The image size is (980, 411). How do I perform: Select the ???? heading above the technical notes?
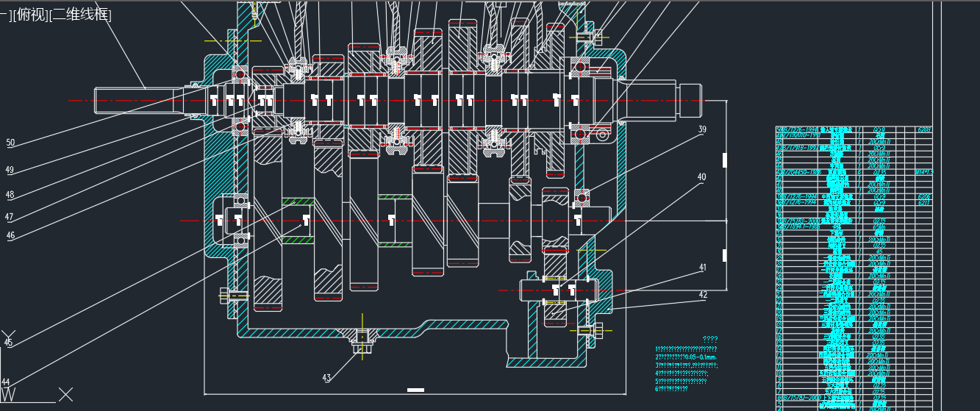click(710, 338)
